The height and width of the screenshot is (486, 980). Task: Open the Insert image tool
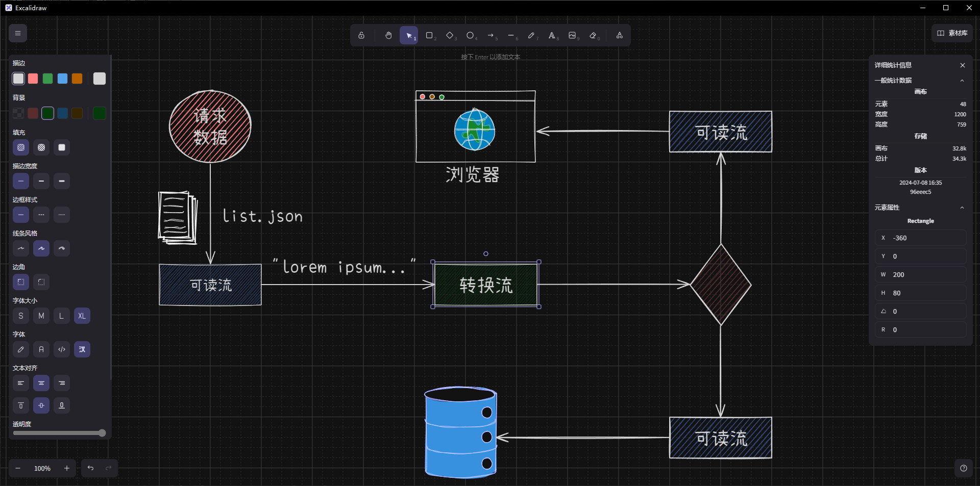click(572, 35)
